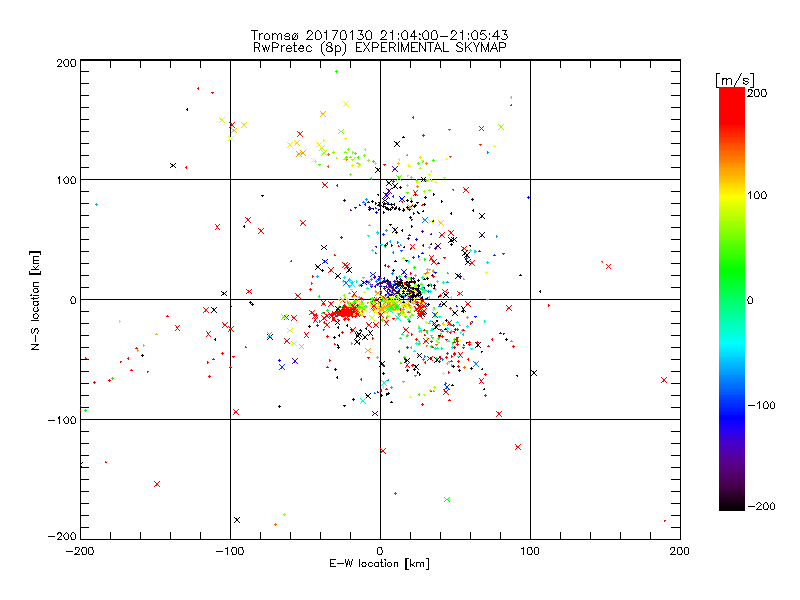Image resolution: width=800 pixels, height=600 pixels.
Task: Click the '200' tick on the N-S axis
Action: click(x=66, y=63)
